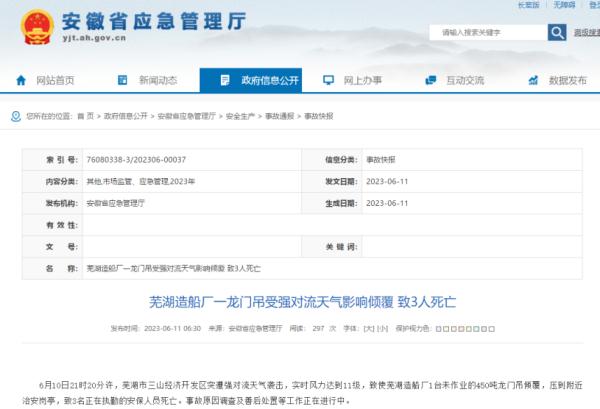Open the 数据发布 nav item
Viewport: 600px width, 409px height.
click(568, 80)
